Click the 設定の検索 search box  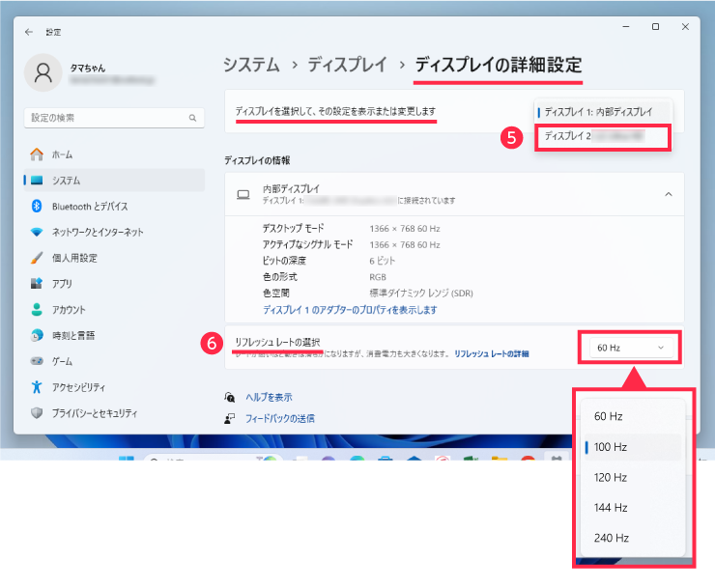[x=114, y=118]
